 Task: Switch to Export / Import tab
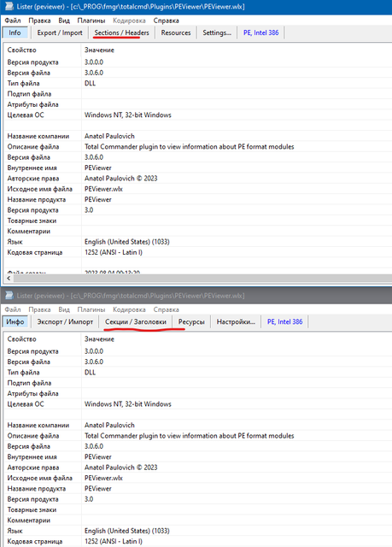point(60,32)
